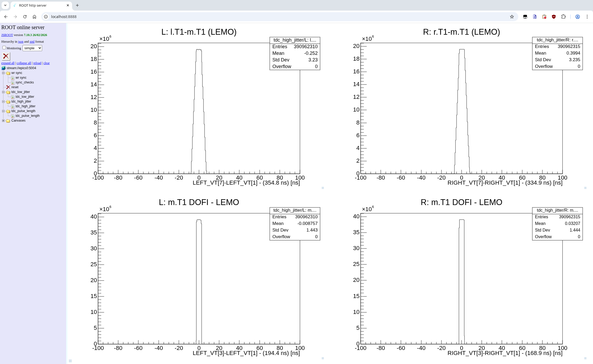The image size is (593, 364).
Task: Open the clipboard with red plus extension
Action: click(544, 17)
